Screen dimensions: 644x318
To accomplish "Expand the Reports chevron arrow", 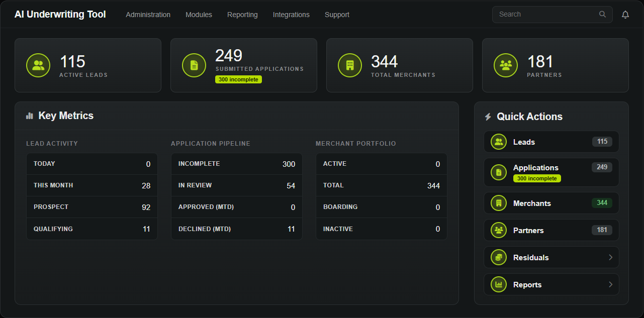I will point(611,284).
